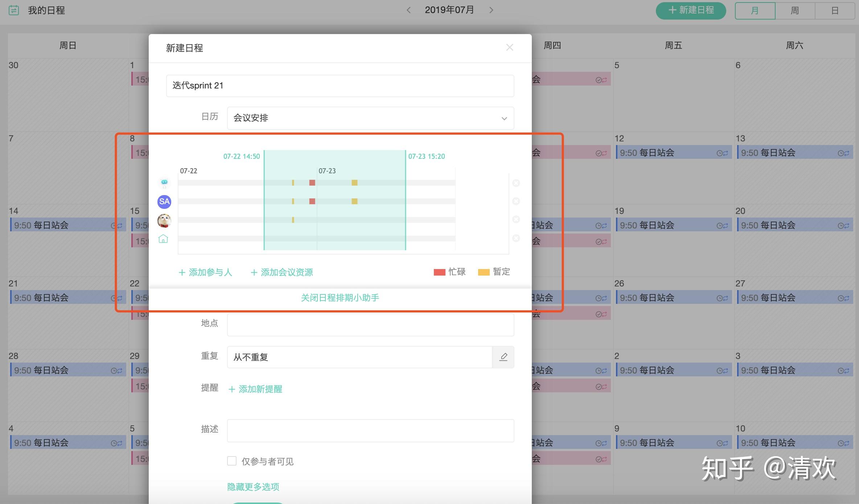This screenshot has width=859, height=504.
Task: Click the meeting room house icon
Action: (163, 239)
